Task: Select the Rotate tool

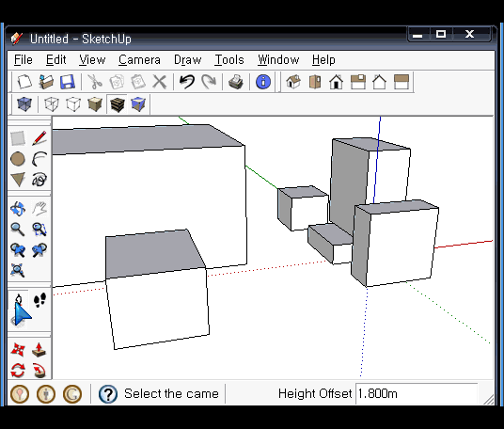Action: coord(18,371)
